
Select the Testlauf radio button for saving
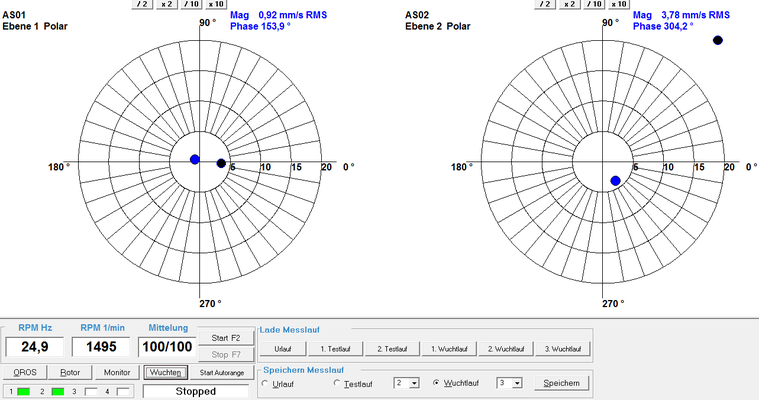[337, 383]
